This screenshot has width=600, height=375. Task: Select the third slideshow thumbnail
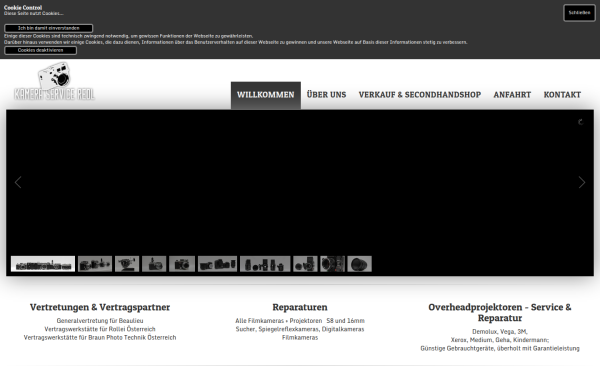127,264
